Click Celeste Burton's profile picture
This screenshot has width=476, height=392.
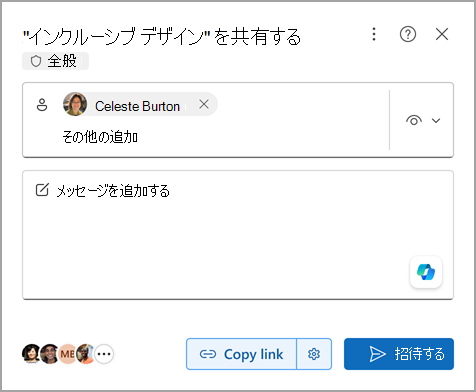coord(75,104)
